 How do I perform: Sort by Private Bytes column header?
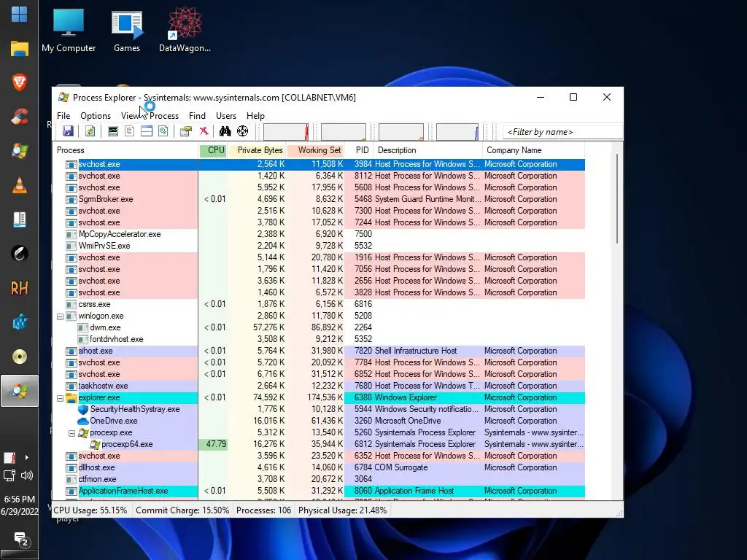pos(257,150)
